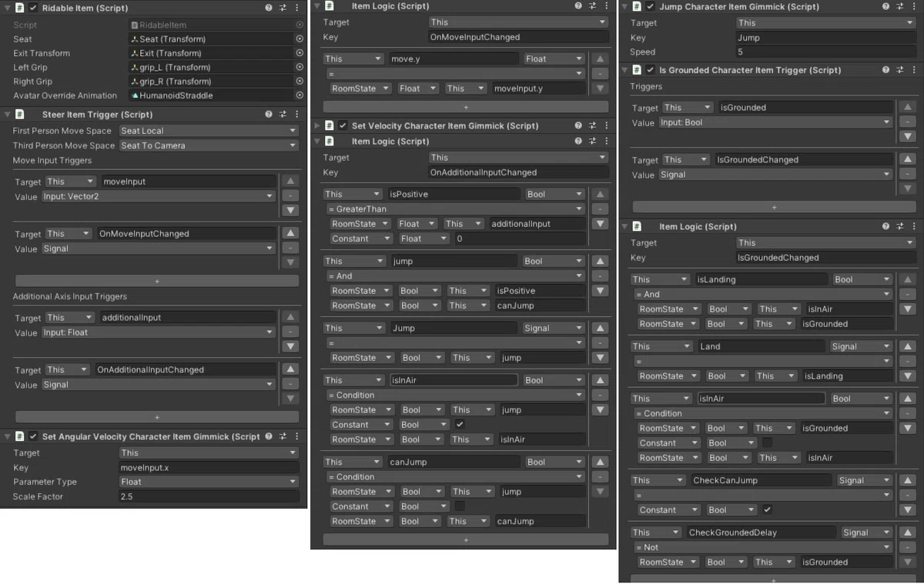Viewport: 924px width, 584px height.
Task: Remove the isGrounded trigger with minus button
Action: pos(908,122)
